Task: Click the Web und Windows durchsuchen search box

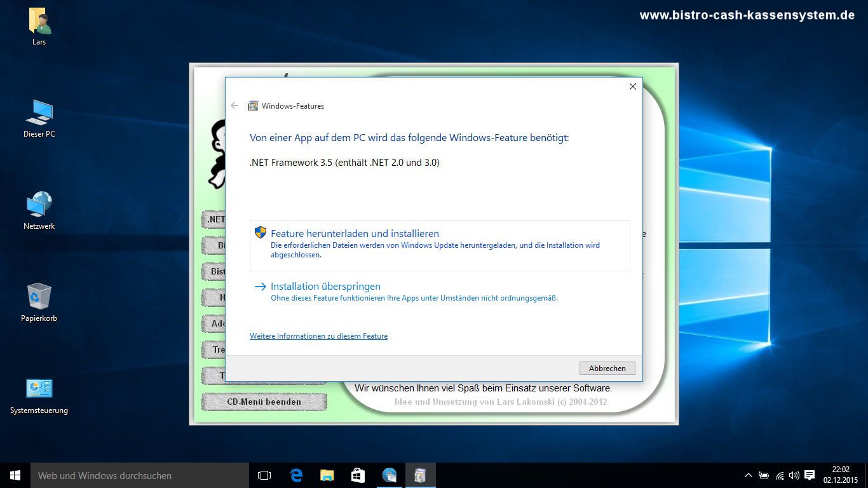Action: [140, 475]
